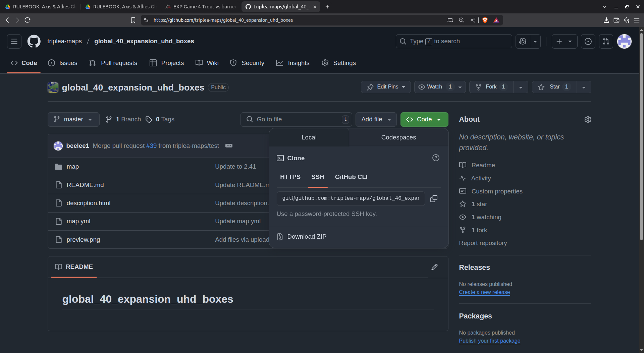
Task: Open the map folder
Action: (x=72, y=167)
